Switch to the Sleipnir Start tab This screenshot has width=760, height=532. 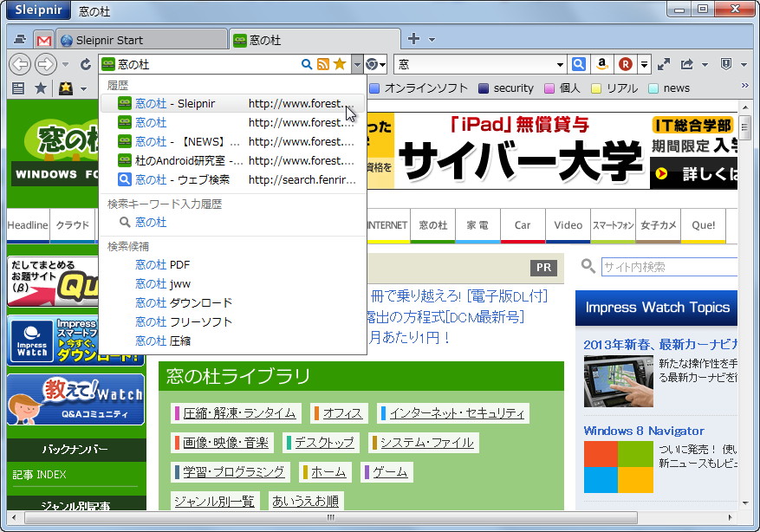pos(139,38)
